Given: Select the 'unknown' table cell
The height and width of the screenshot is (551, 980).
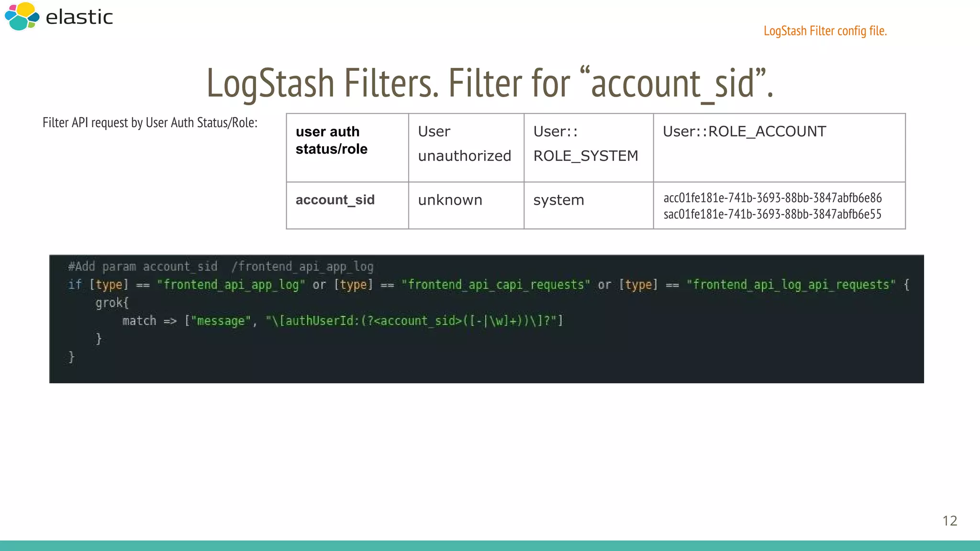Looking at the screenshot, I should pos(466,205).
